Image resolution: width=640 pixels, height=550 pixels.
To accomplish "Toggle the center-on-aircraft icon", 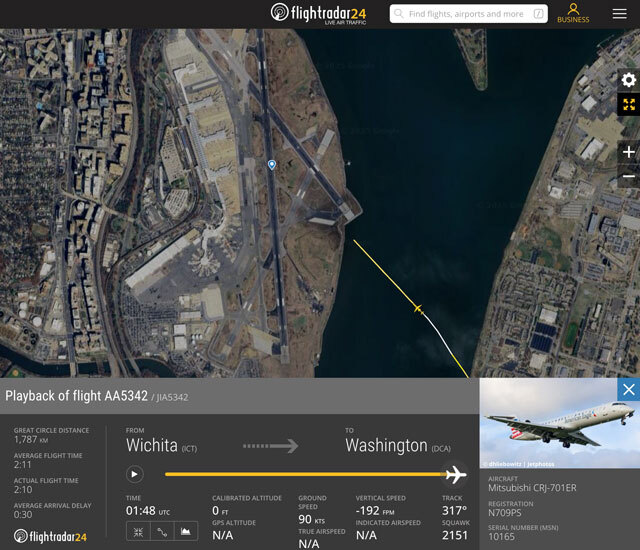I will click(x=138, y=532).
